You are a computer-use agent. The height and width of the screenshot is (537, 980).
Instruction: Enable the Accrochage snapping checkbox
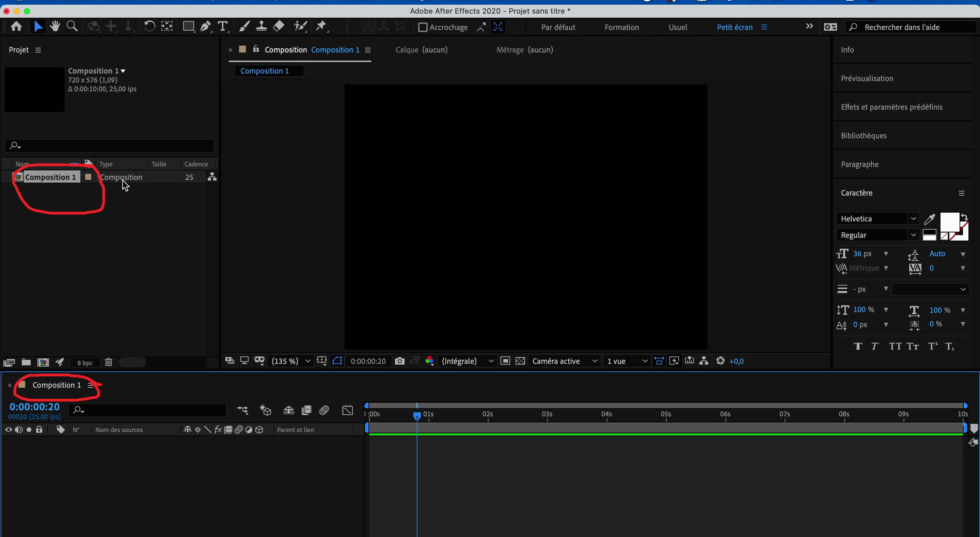[422, 27]
